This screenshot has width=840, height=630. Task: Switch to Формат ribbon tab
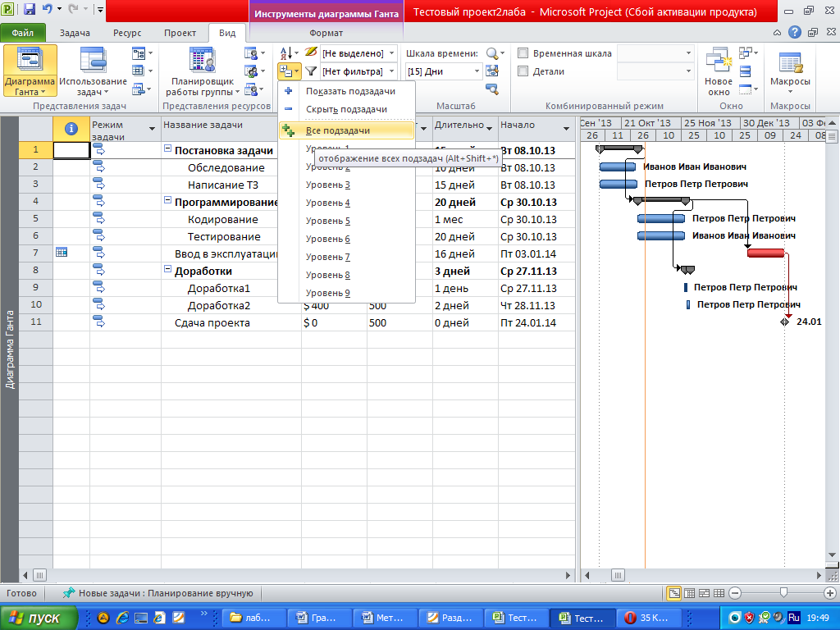click(326, 33)
